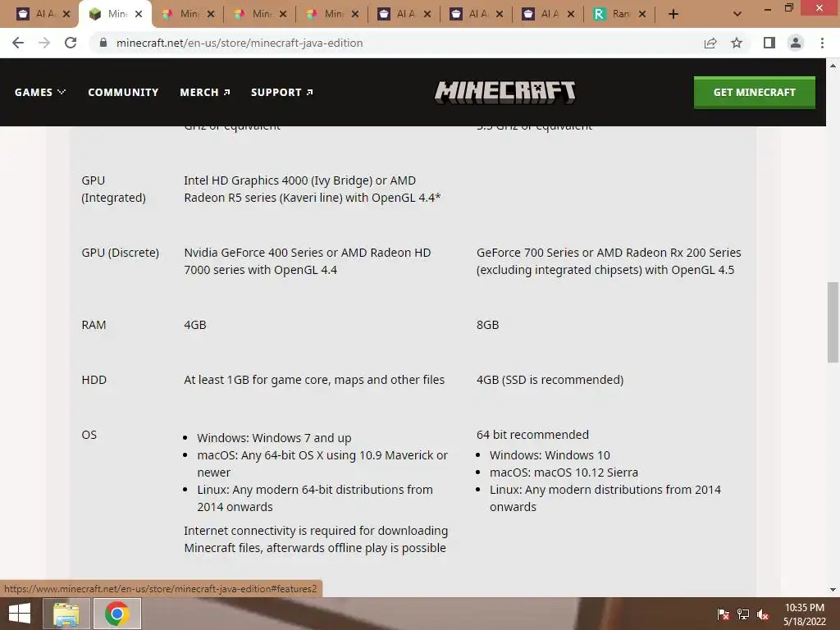This screenshot has width=840, height=630.
Task: Close the 'Ran' tab
Action: 642,14
